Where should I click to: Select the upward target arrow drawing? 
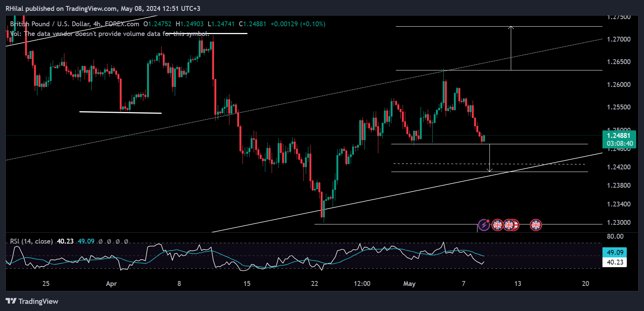(511, 48)
